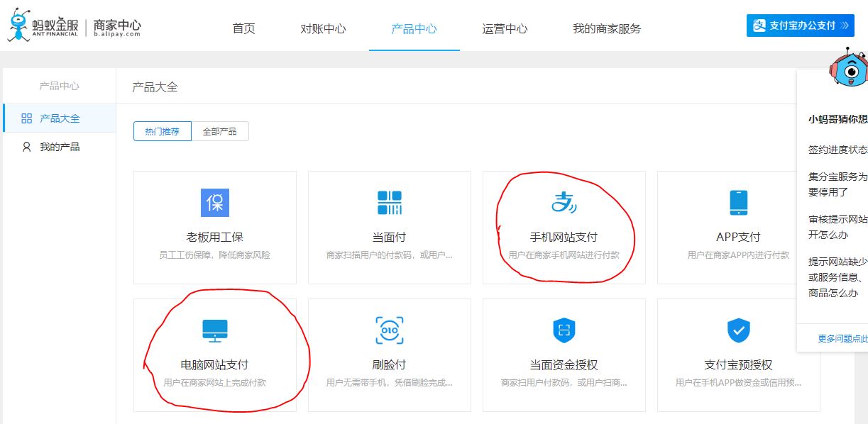Click the 支付宝预授权 product title
The height and width of the screenshot is (424, 868).
pyautogui.click(x=738, y=364)
